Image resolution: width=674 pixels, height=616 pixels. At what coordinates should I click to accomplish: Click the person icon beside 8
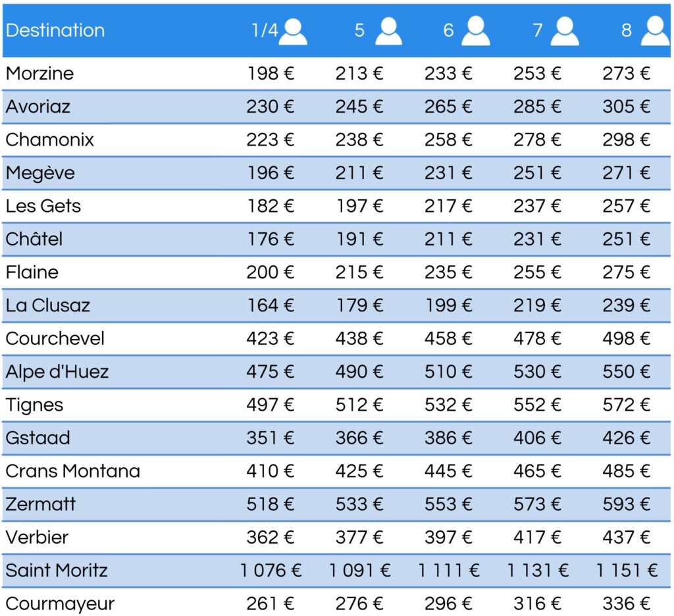654,32
